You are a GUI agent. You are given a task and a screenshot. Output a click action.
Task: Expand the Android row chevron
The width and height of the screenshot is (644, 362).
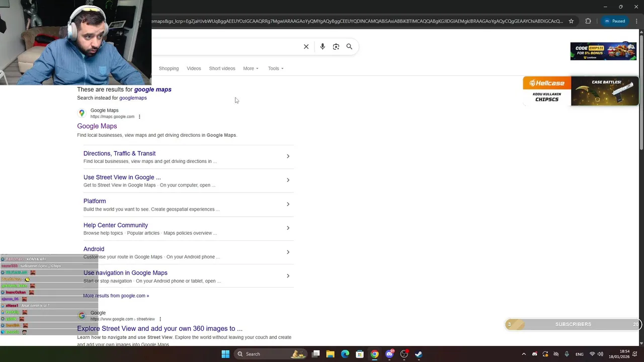288,252
